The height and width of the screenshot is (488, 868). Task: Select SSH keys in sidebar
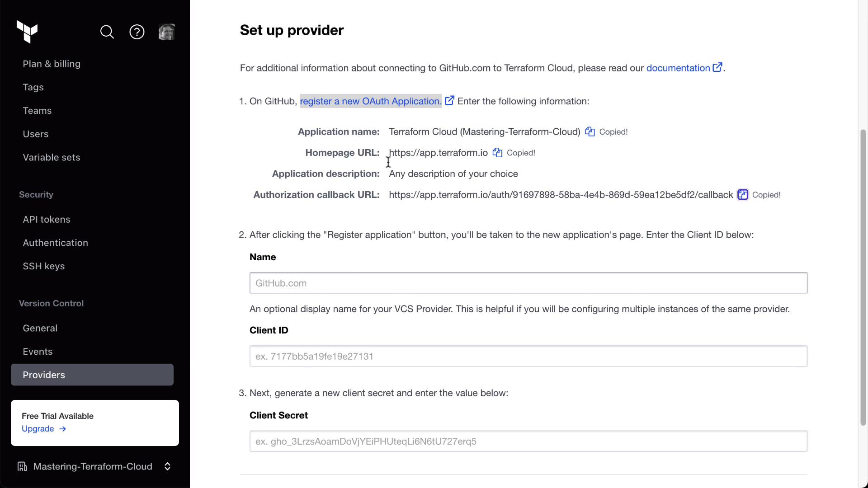[x=44, y=266]
